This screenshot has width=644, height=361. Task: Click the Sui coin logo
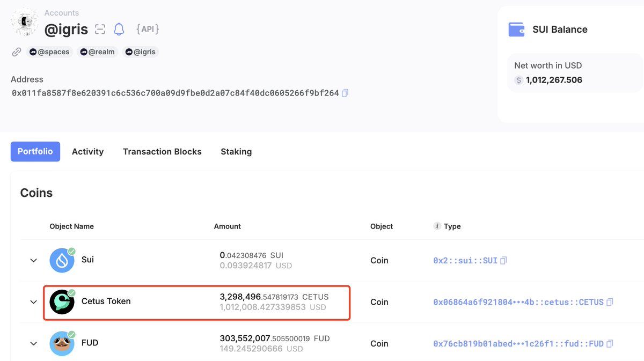coord(62,260)
